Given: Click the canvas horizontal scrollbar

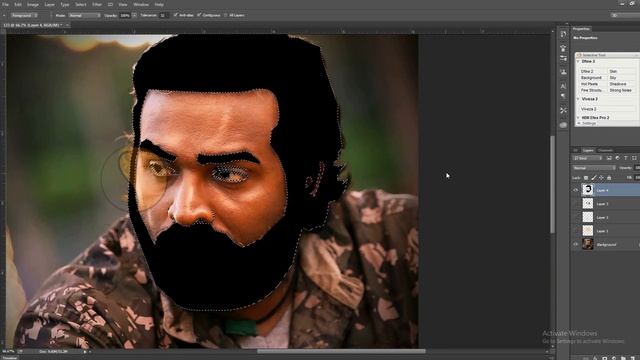Looking at the screenshot, I should pyautogui.click(x=341, y=351).
